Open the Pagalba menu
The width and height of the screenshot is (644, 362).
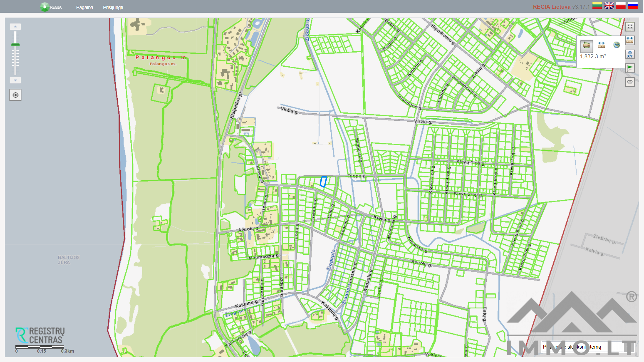85,7
